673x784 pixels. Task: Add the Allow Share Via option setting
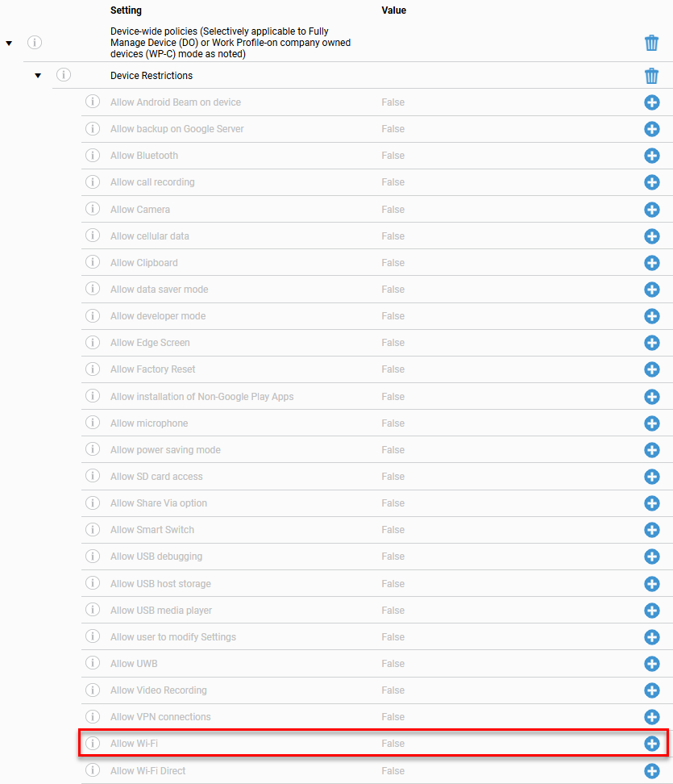(x=651, y=503)
